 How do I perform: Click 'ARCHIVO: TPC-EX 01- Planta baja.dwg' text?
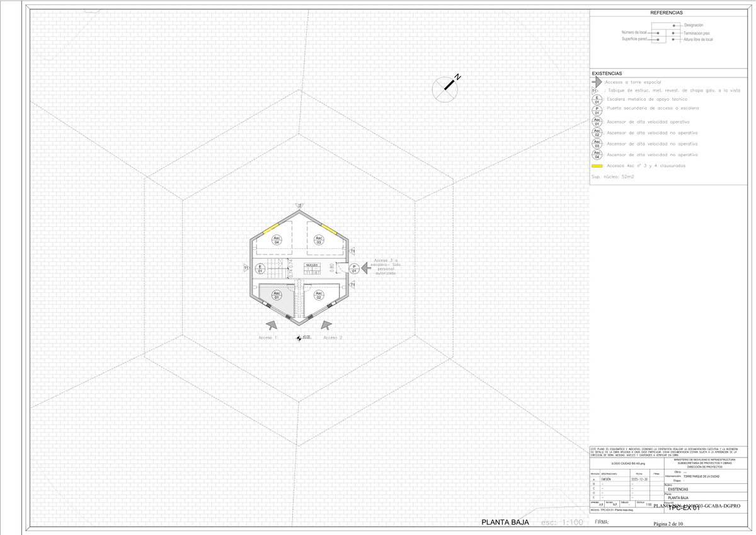612,510
